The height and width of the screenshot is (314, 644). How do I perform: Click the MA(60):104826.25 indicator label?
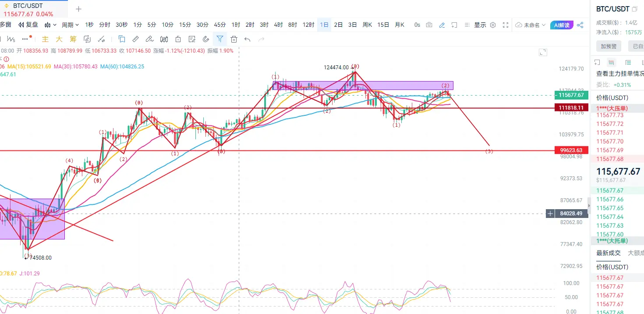click(x=122, y=67)
